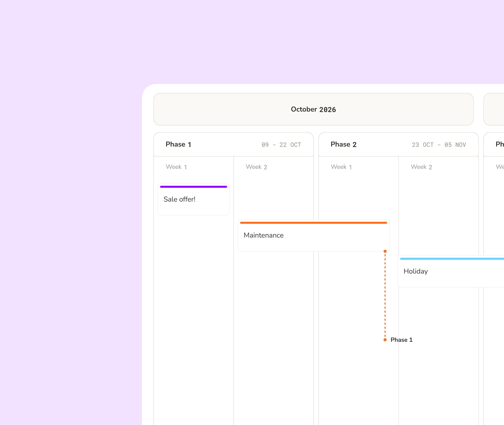This screenshot has height=425, width=504.
Task: Select the Phase 2 header title
Action: pos(343,144)
